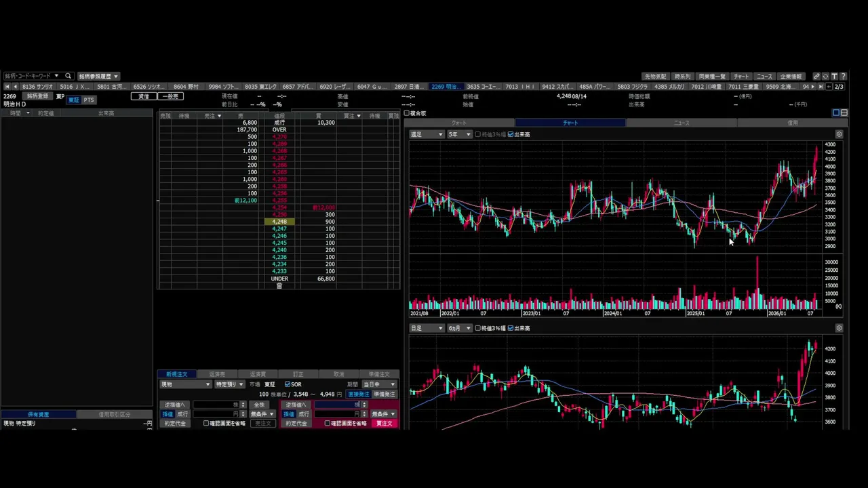
Task: Click the 直接発注 button
Action: (358, 394)
